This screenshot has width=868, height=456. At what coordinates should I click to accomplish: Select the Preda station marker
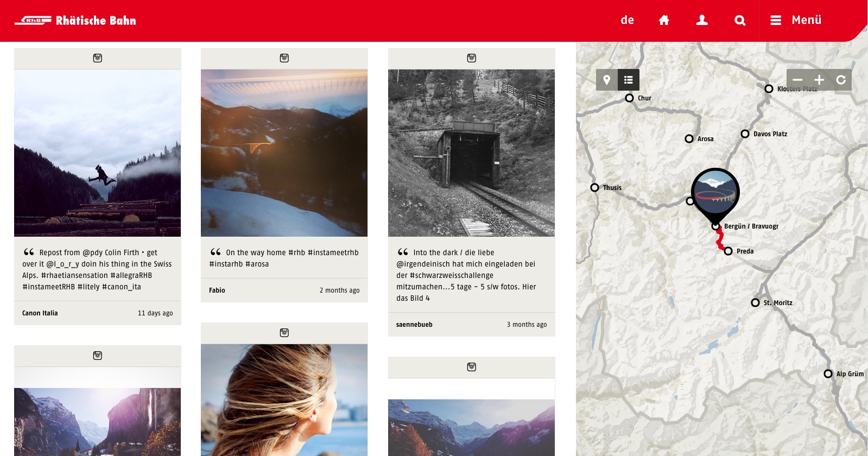pos(728,251)
